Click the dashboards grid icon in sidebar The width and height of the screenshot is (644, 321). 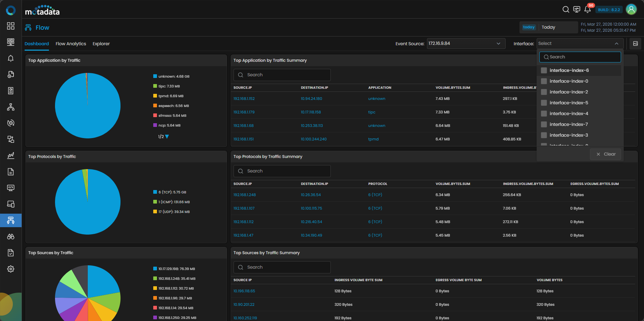[x=11, y=26]
